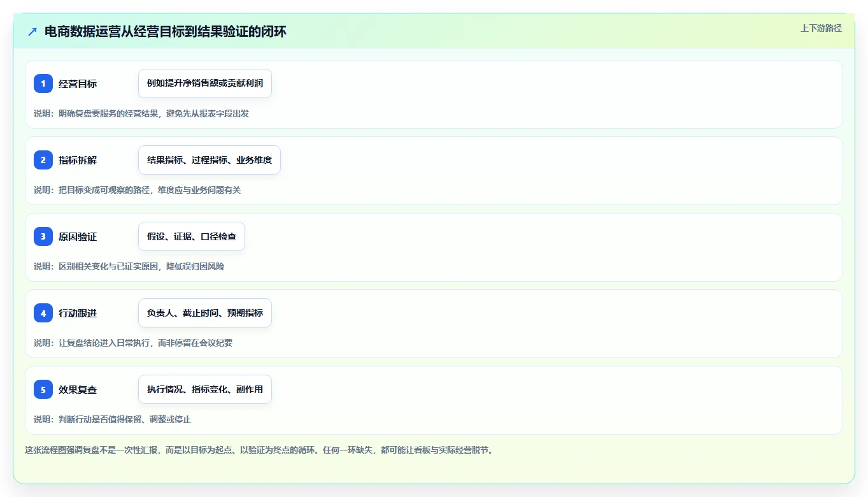The height and width of the screenshot is (497, 868).
Task: Select the 原因验证 step heading
Action: click(78, 236)
